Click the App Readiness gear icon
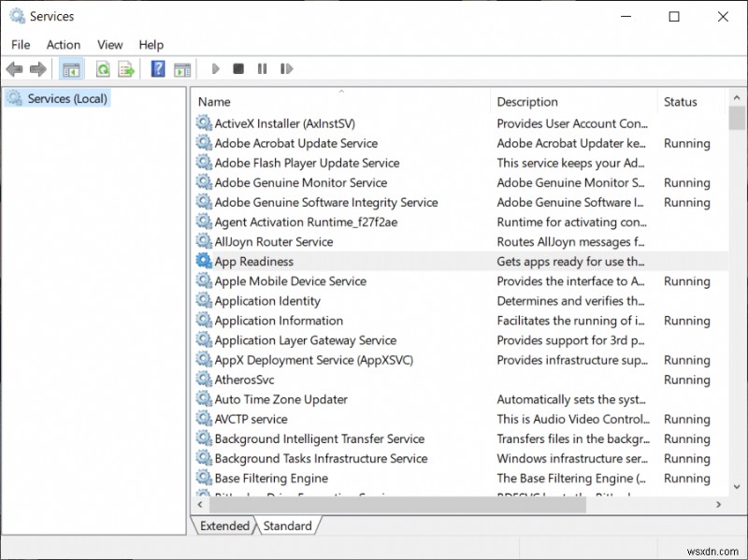Image resolution: width=748 pixels, height=560 pixels. [x=203, y=261]
